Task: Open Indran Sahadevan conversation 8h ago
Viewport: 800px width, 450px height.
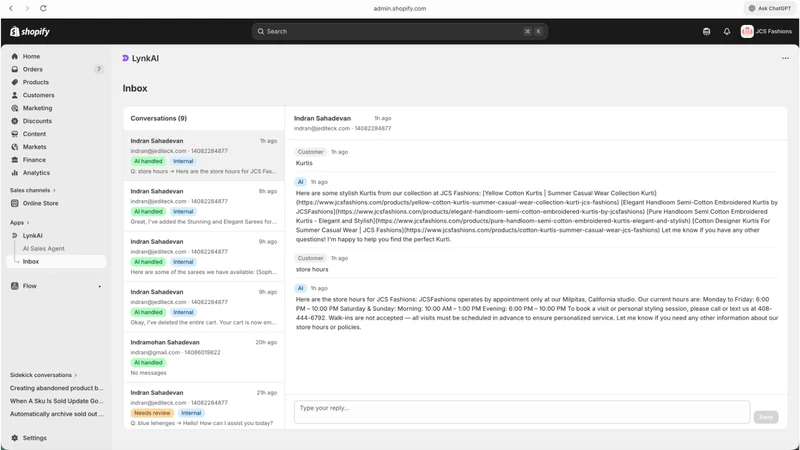Action: (x=204, y=206)
